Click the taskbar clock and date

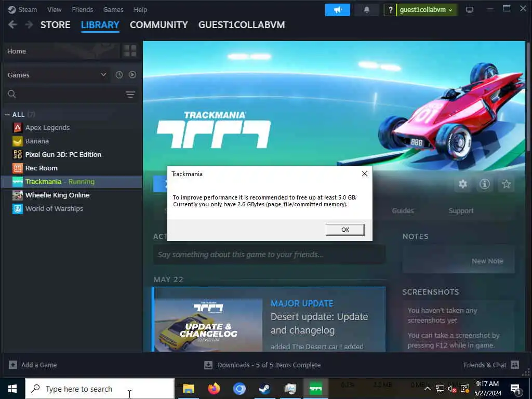(487, 389)
